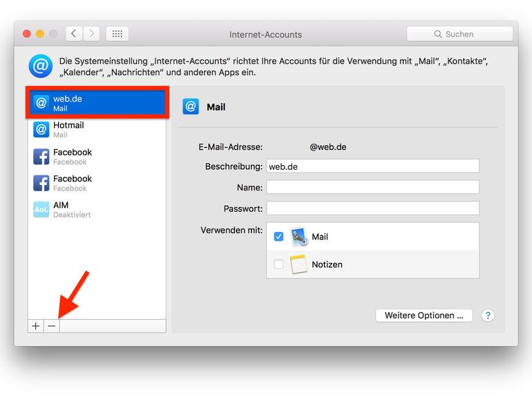Show all preferences via the grid icon
This screenshot has height=399, width=532.
point(117,34)
